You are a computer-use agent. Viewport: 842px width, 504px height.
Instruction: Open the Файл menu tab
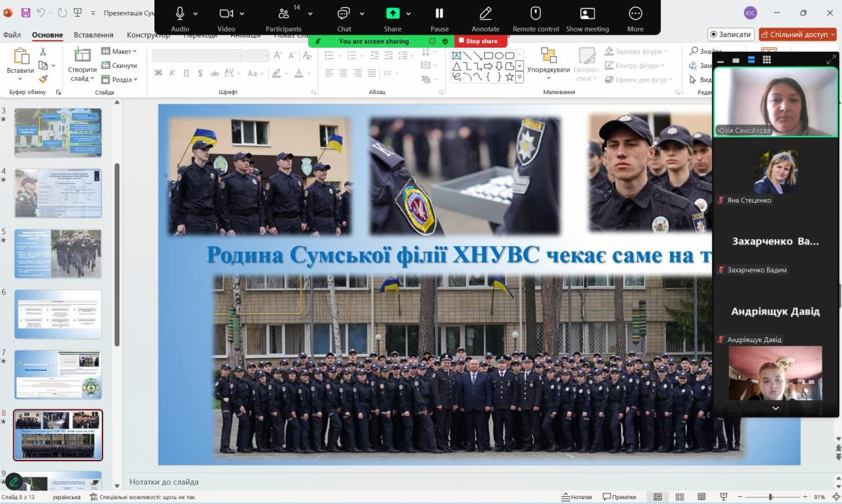point(12,35)
